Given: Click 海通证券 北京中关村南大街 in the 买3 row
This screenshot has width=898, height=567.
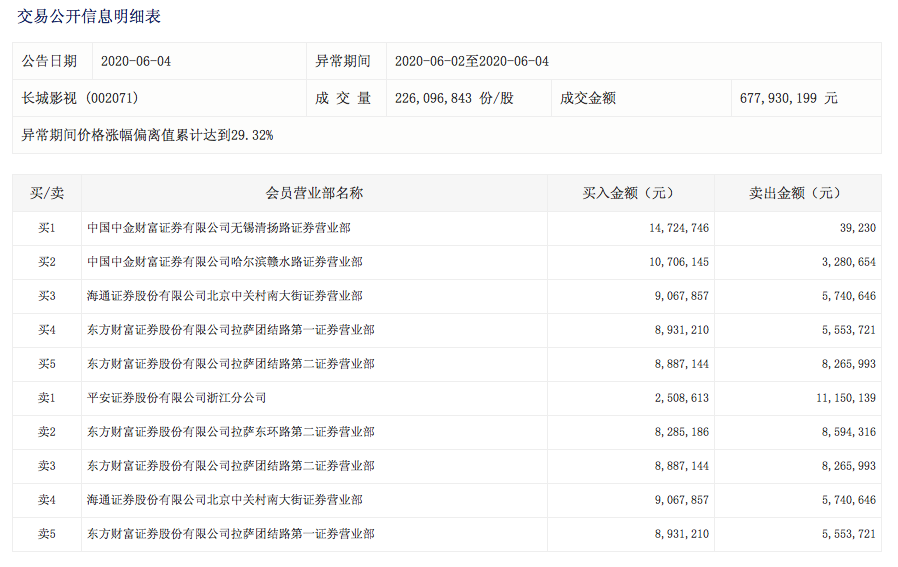Looking at the screenshot, I should tap(224, 296).
